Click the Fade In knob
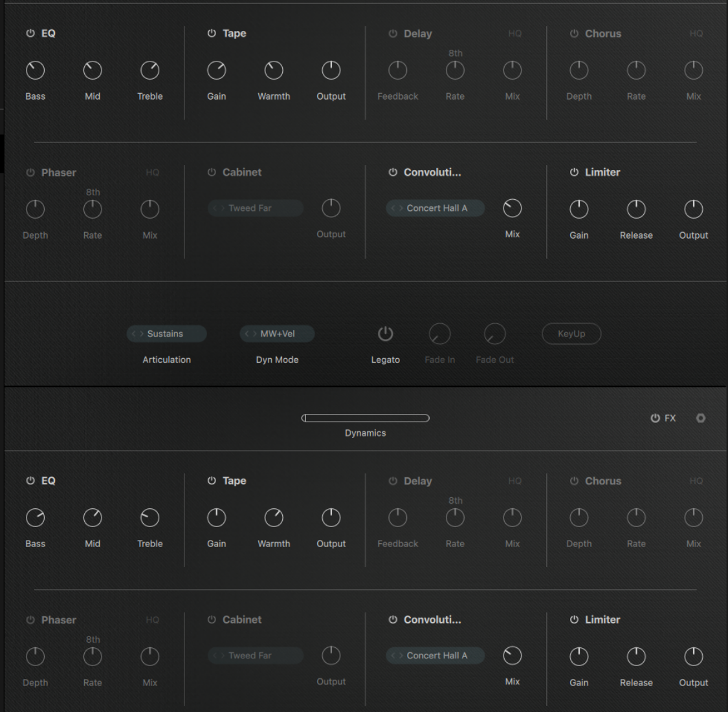 (439, 334)
